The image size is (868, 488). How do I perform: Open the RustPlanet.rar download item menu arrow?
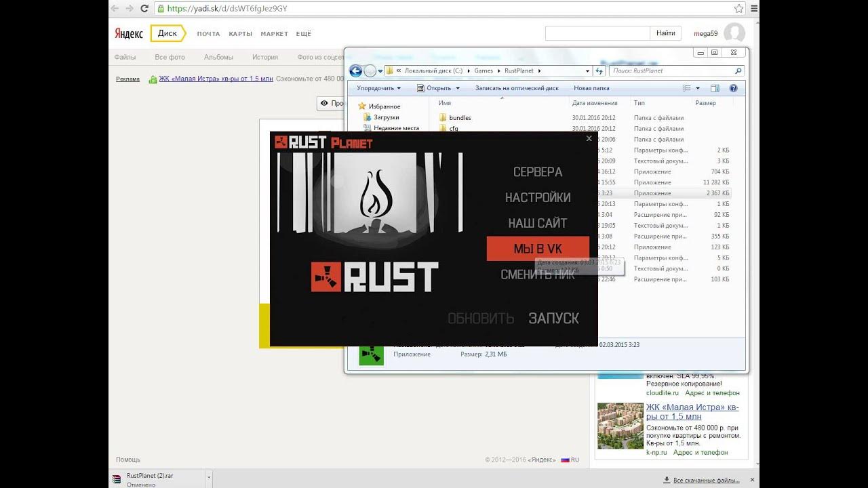pyautogui.click(x=209, y=479)
